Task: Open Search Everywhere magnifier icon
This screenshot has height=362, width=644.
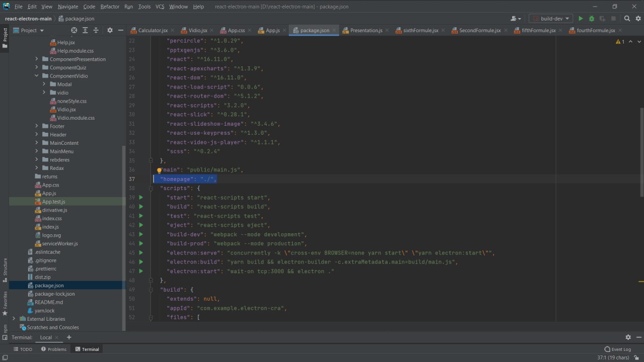Action: (x=627, y=19)
